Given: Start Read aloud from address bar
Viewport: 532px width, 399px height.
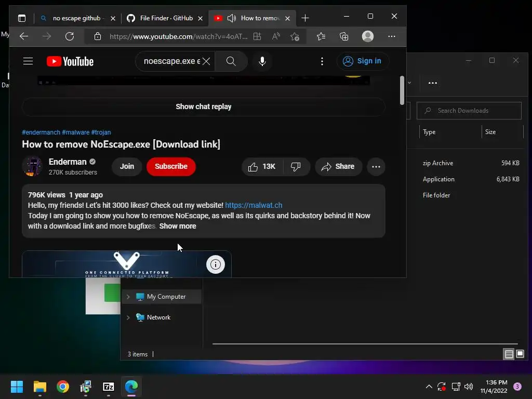Looking at the screenshot, I should 276,36.
